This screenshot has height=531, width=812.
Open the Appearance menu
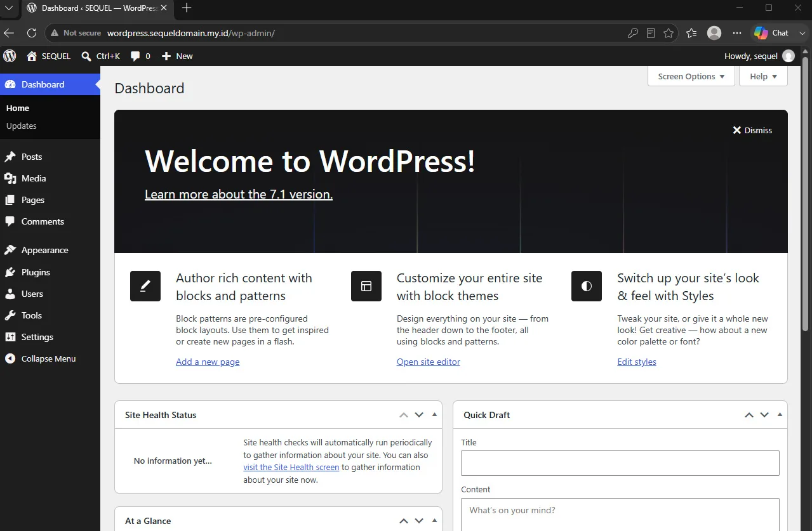50,250
